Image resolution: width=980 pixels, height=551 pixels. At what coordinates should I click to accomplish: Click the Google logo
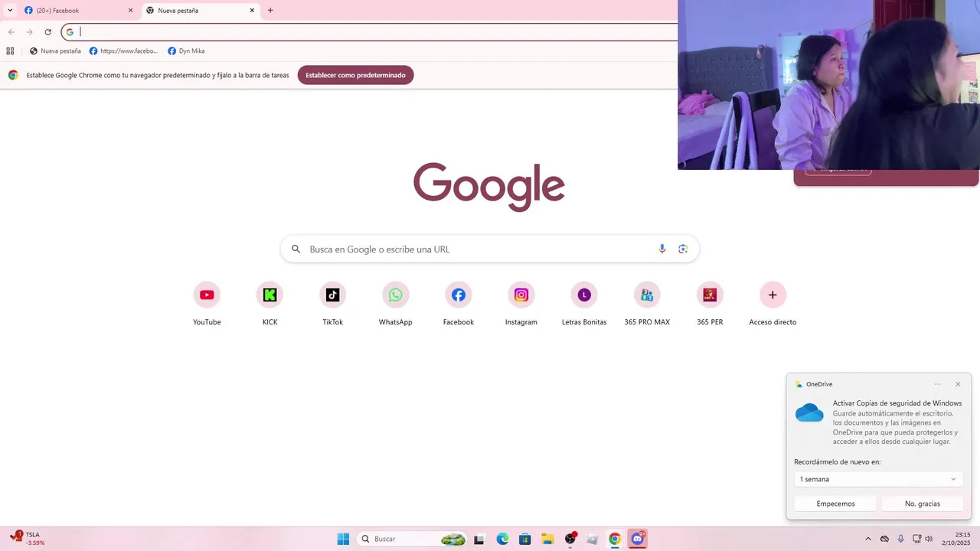click(x=489, y=186)
